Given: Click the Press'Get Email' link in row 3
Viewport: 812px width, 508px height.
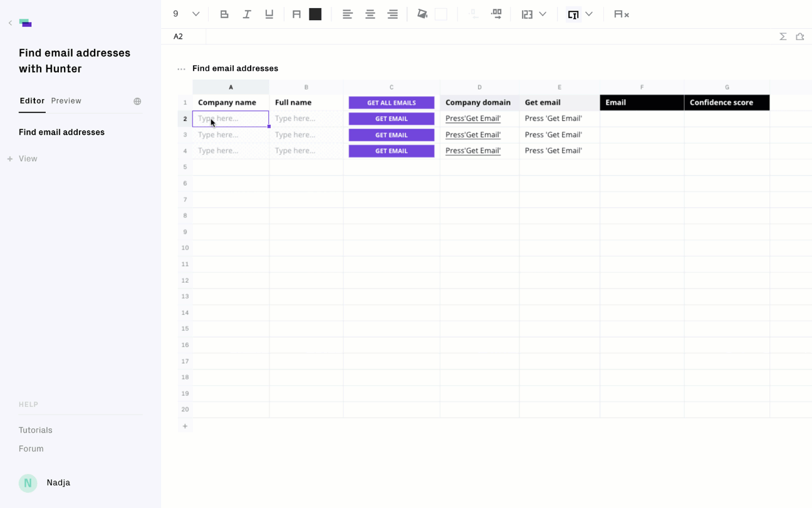Looking at the screenshot, I should 473,135.
